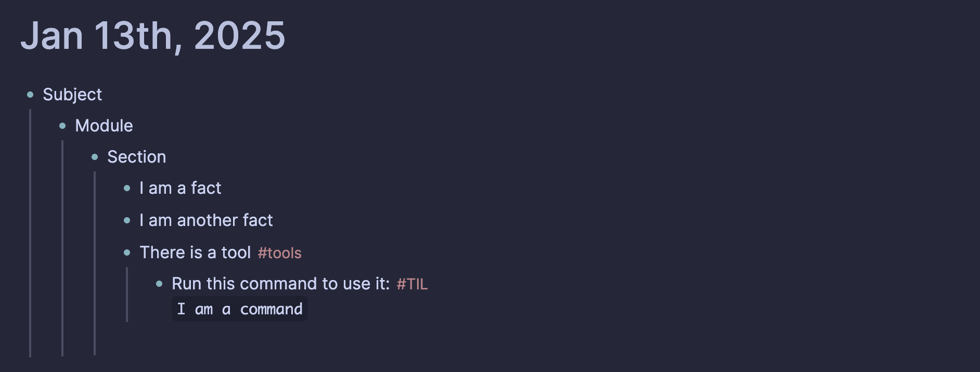Viewport: 980px width, 372px height.
Task: Select the Module block text
Action: (x=104, y=126)
